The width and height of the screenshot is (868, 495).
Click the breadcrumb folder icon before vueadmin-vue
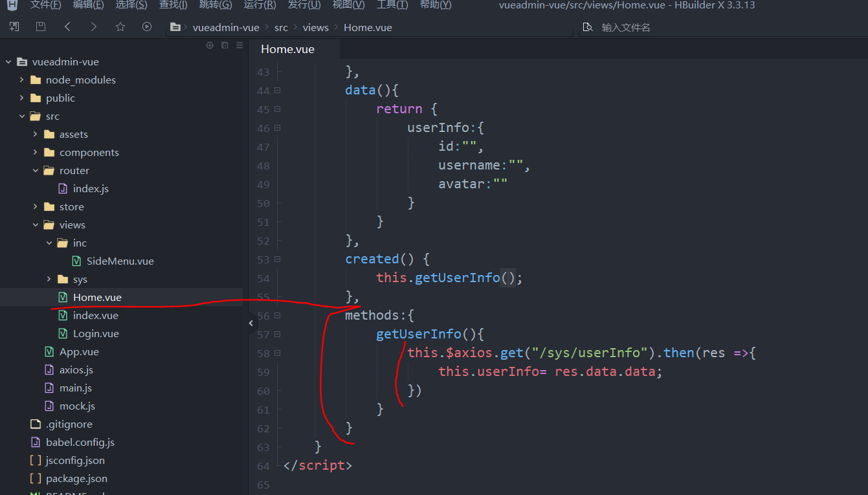coord(175,27)
